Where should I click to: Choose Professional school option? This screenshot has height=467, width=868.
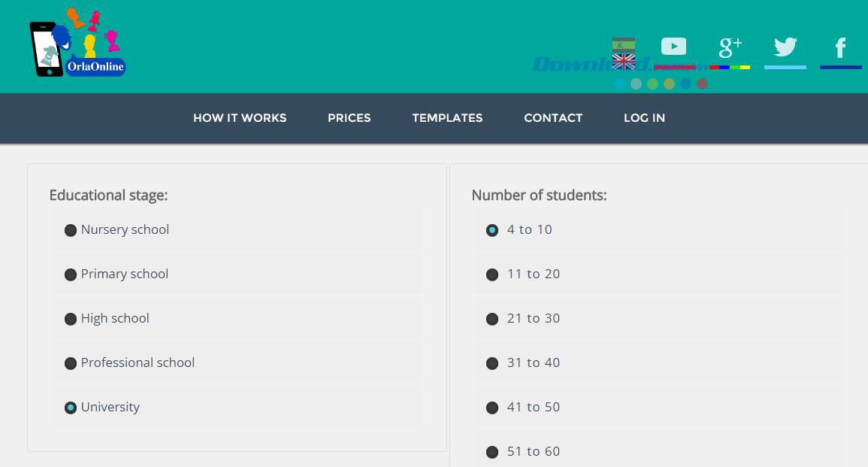click(x=71, y=363)
